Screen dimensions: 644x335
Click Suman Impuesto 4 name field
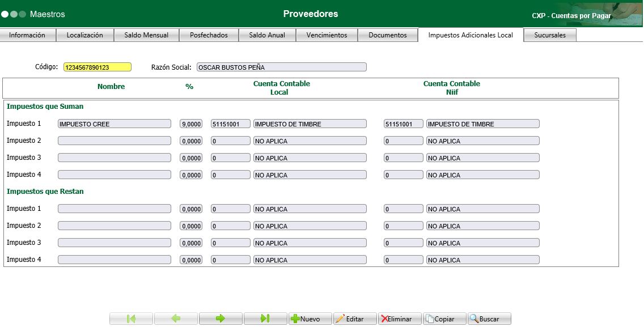tap(115, 175)
